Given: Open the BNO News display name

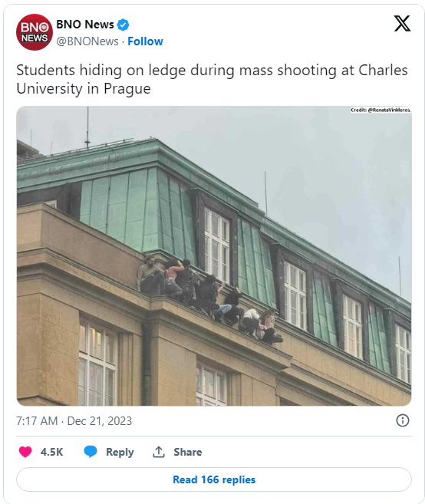Looking at the screenshot, I should 85,25.
